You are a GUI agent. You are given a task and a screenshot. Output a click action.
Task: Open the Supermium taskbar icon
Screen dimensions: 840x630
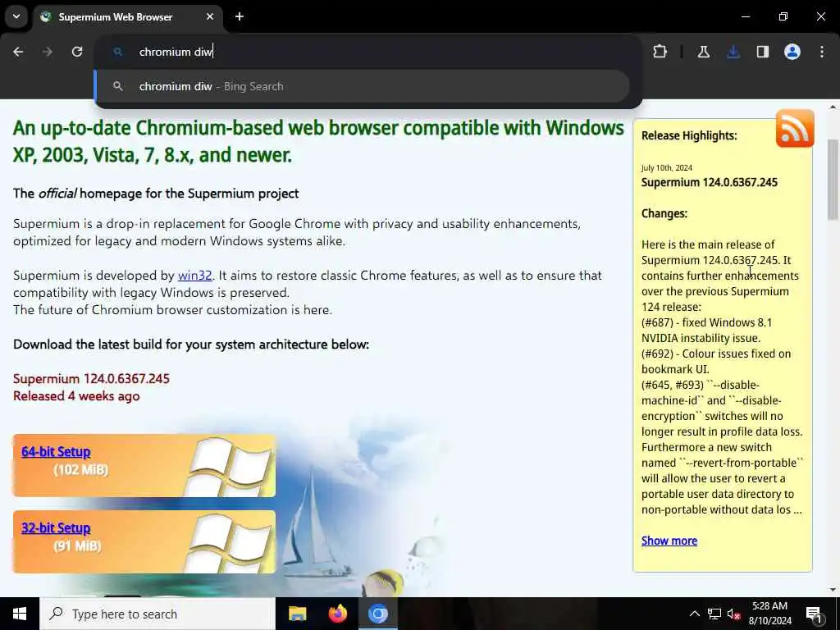tap(377, 614)
